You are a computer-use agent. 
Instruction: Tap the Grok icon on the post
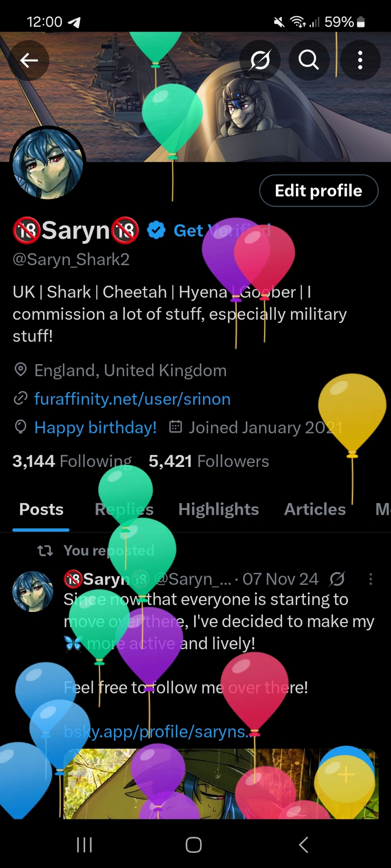pyautogui.click(x=338, y=579)
